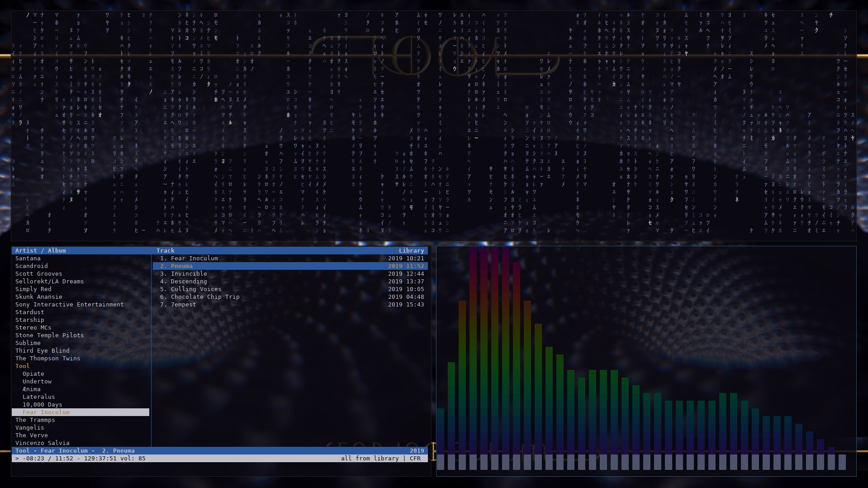Viewport: 868px width, 488px height.
Task: Select Sellorekt/LA Dreams artist
Action: pos(49,282)
